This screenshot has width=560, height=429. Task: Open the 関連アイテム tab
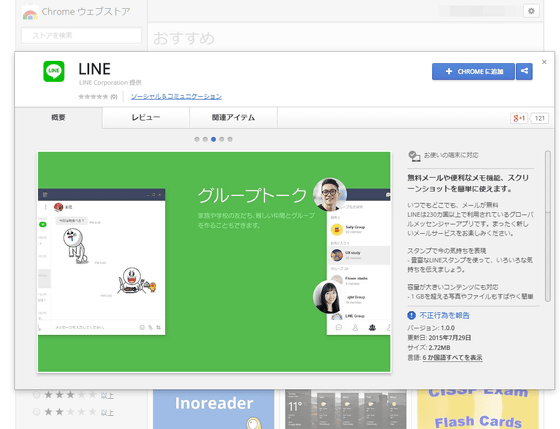(233, 118)
